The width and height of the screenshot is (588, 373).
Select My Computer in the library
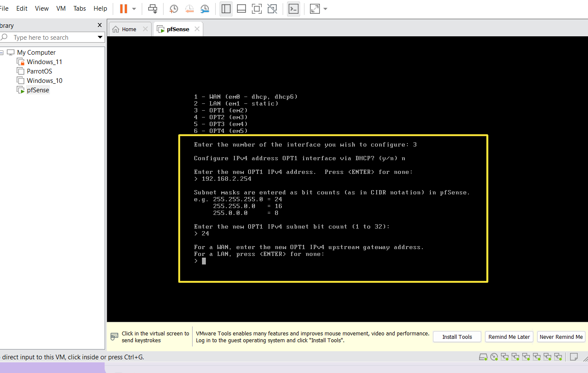(x=36, y=53)
